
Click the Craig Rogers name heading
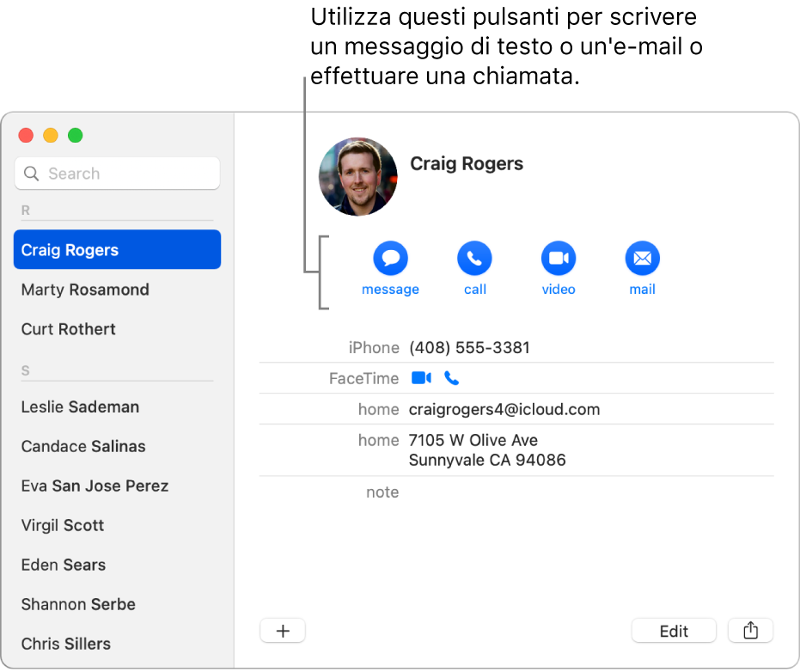(x=467, y=163)
